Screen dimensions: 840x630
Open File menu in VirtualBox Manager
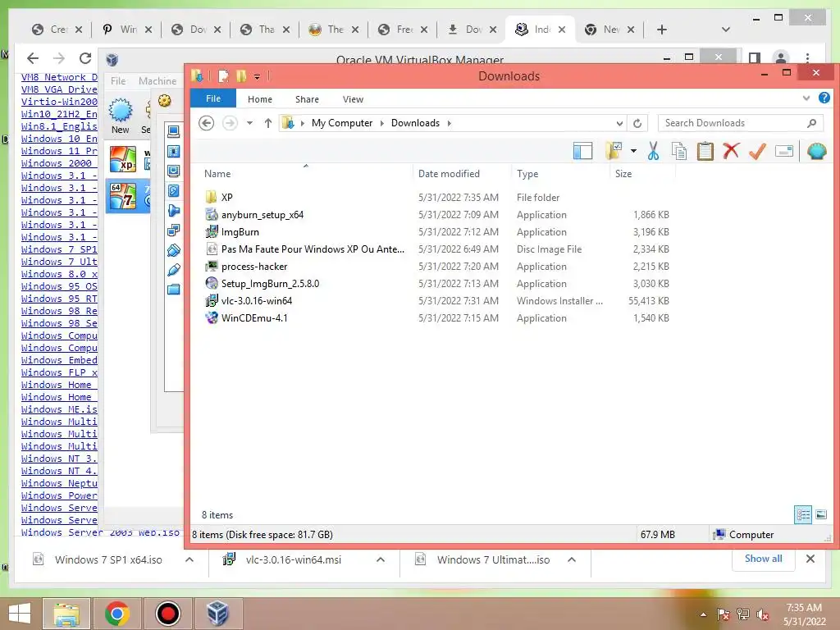pos(118,81)
